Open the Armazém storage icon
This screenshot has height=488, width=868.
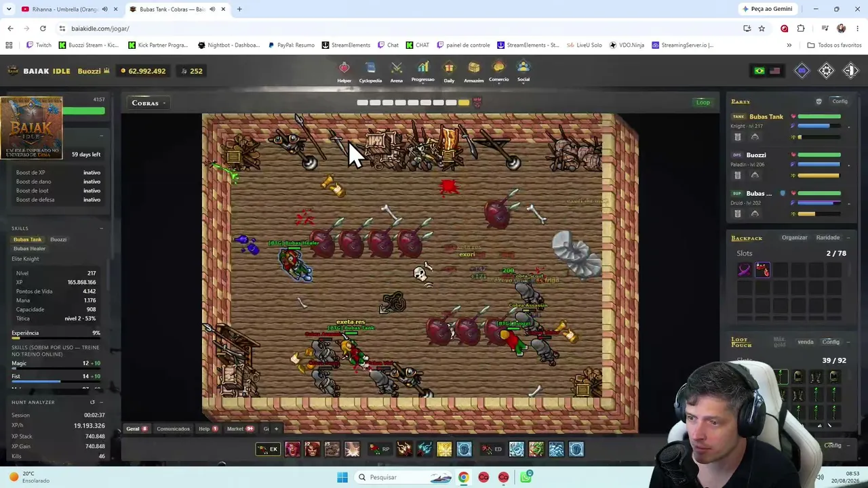[474, 68]
